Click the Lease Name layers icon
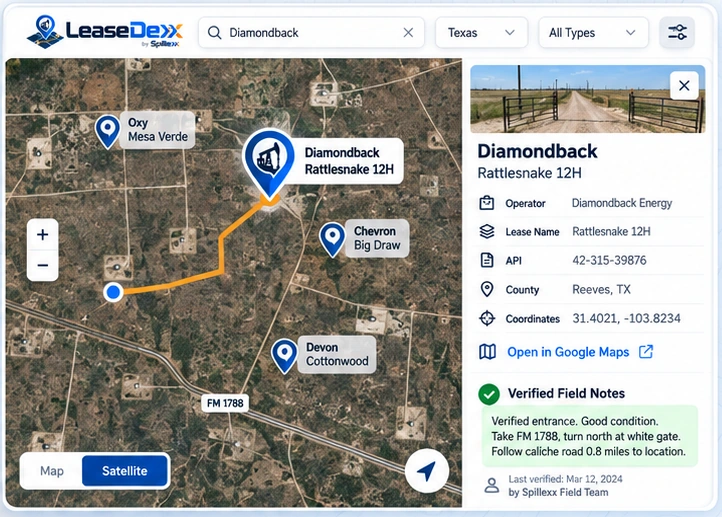This screenshot has height=517, width=722. coord(487,232)
